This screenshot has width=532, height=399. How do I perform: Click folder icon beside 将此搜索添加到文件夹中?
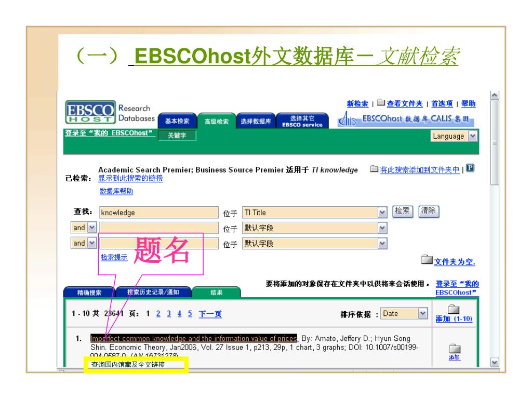[374, 169]
